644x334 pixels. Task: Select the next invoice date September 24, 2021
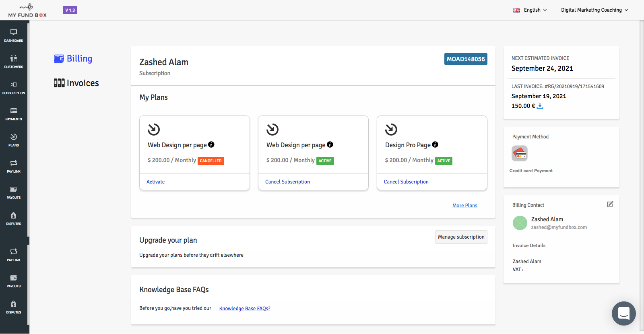[542, 68]
